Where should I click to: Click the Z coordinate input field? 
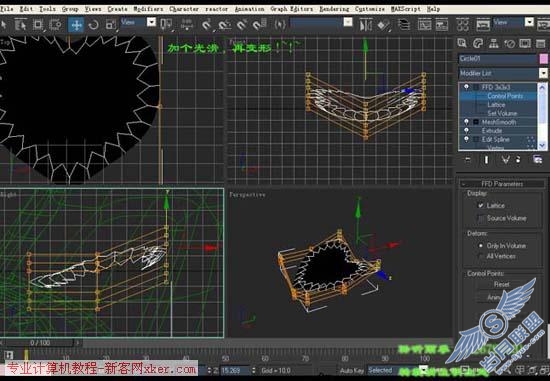235,370
